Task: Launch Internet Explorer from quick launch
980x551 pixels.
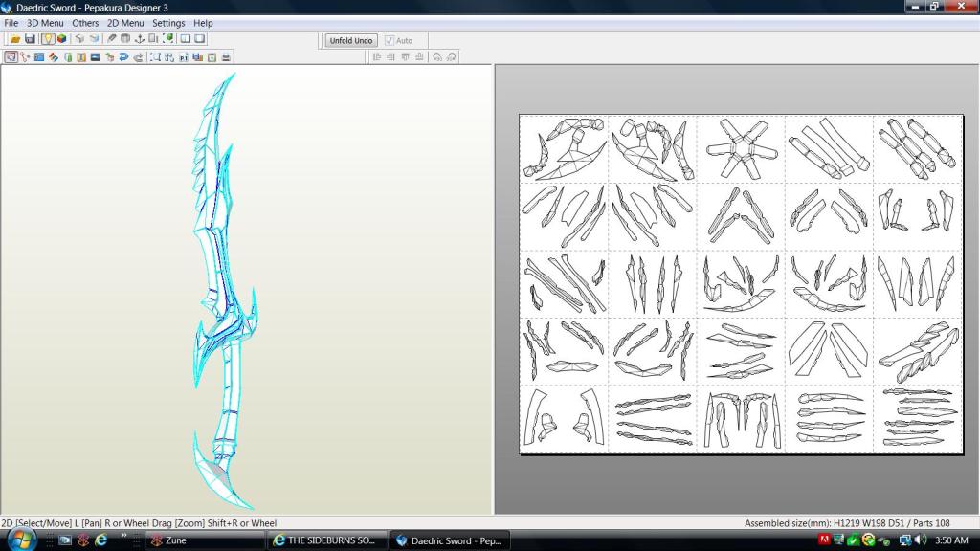Action: [101, 540]
